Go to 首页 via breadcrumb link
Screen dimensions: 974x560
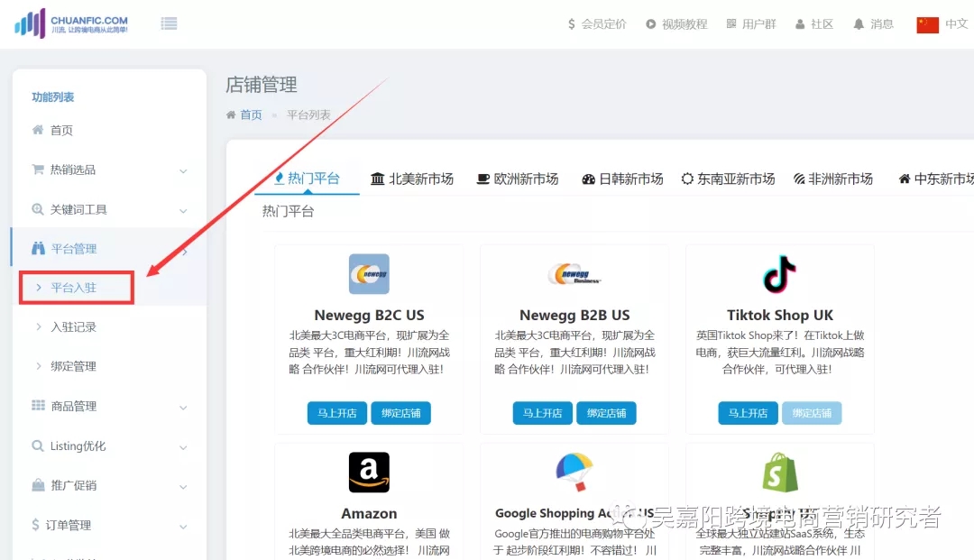click(251, 115)
